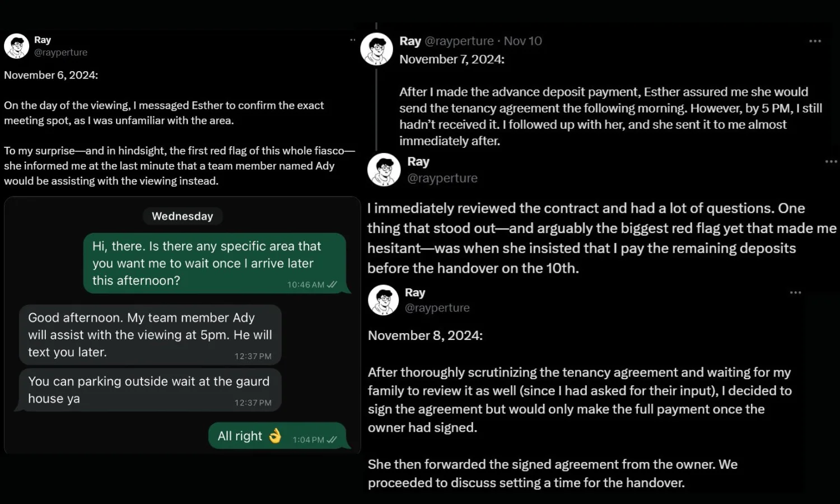The height and width of the screenshot is (504, 840).
Task: Open the three-dot menu on November 7 tweet
Action: point(815,41)
